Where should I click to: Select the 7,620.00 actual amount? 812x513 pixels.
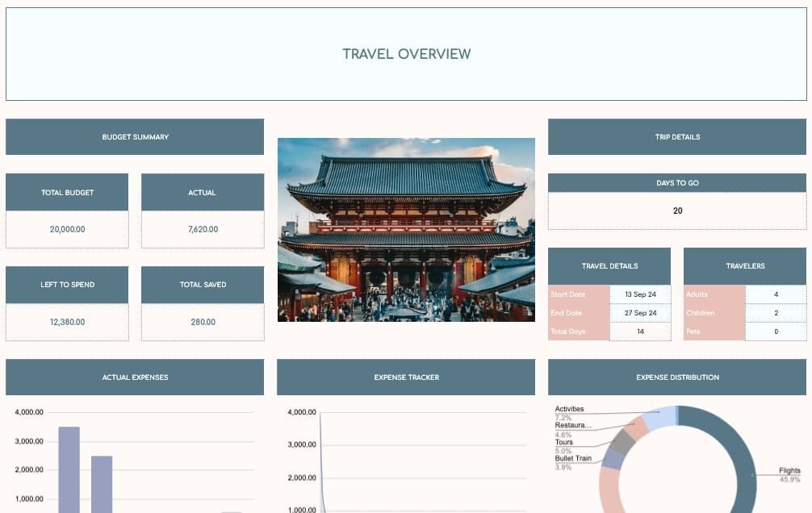pyautogui.click(x=203, y=229)
